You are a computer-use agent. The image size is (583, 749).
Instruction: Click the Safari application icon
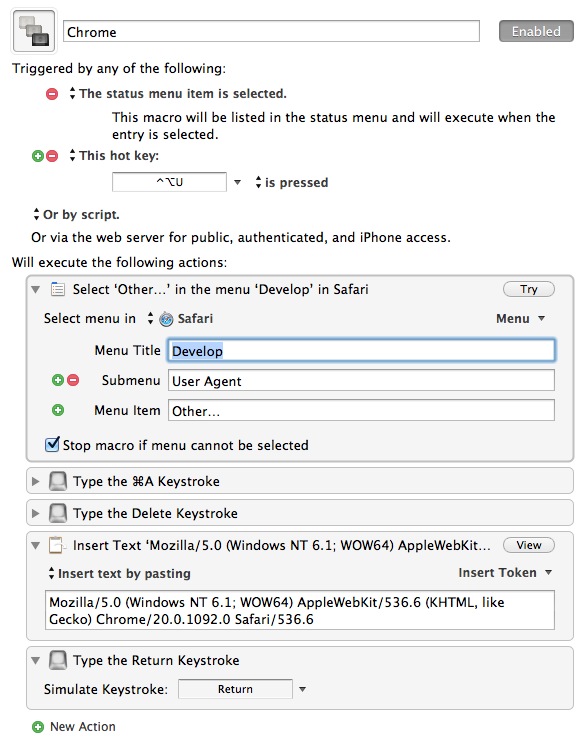coord(166,319)
